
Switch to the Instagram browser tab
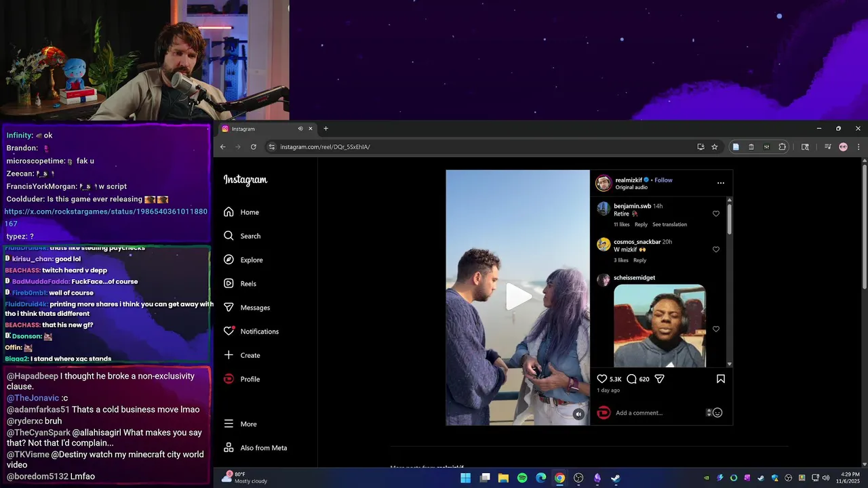(267, 129)
